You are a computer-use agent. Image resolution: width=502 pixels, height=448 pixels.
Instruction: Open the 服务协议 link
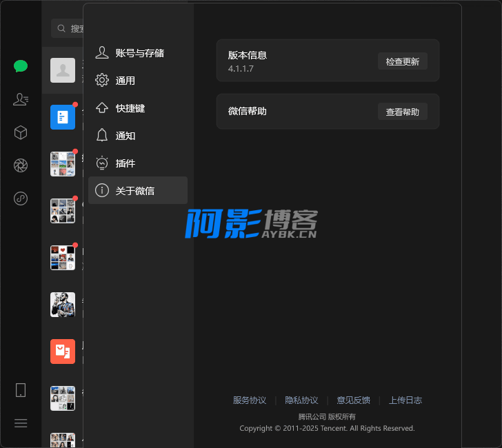(x=249, y=400)
